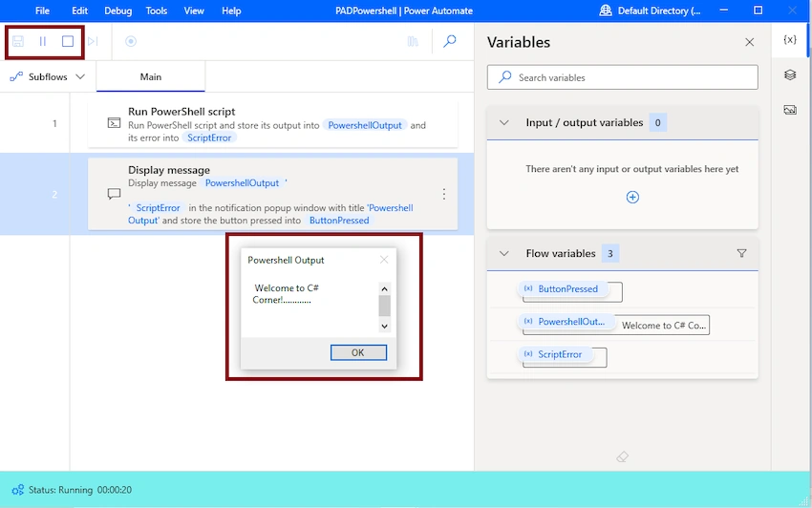Add a new input or output variable
Image resolution: width=812 pixels, height=508 pixels.
[632, 198]
